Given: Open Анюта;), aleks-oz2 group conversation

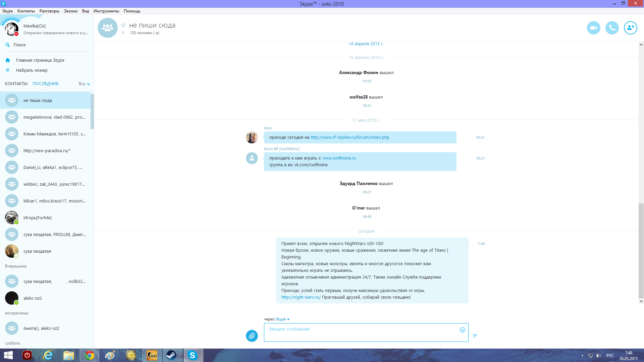Looking at the screenshot, I should point(45,328).
